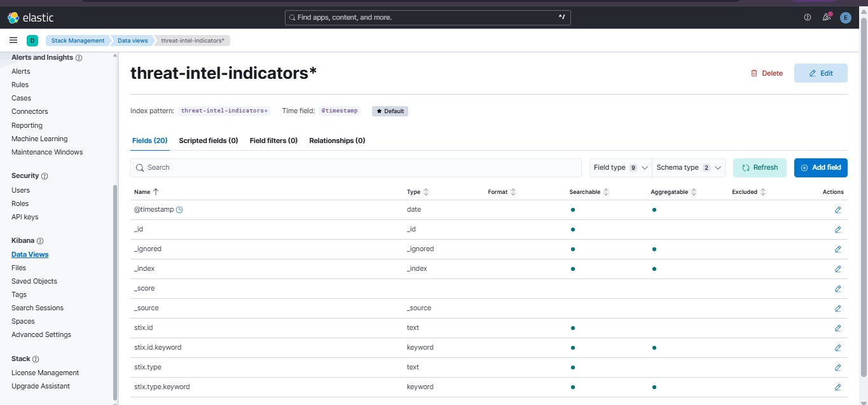Edit the _id field

coord(837,230)
